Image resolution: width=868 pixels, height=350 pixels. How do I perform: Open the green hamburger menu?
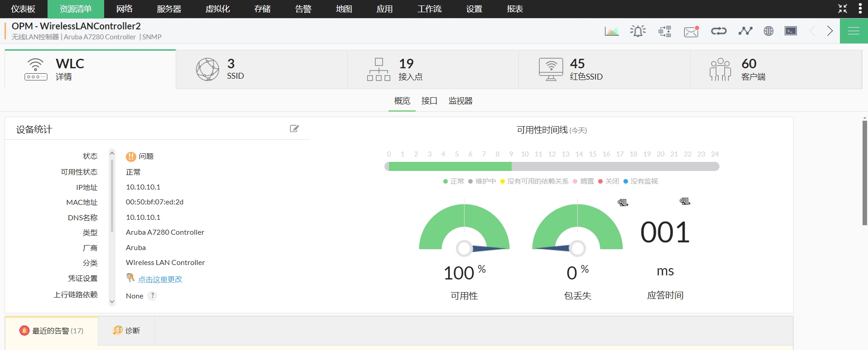pos(854,31)
